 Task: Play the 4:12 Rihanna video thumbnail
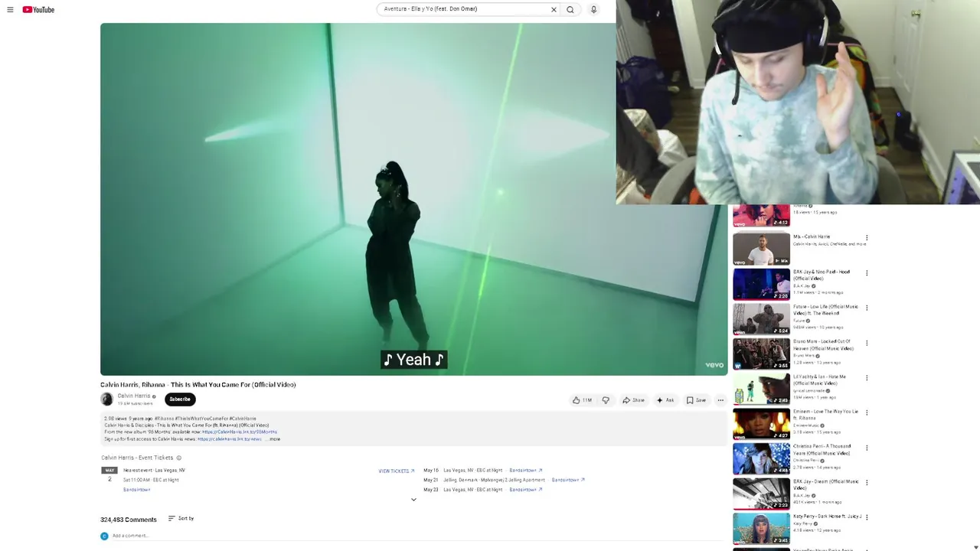coord(761,216)
